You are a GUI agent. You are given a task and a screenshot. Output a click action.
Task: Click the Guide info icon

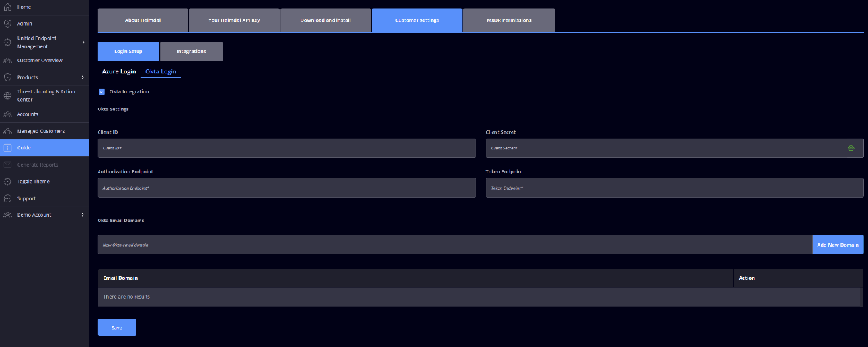pyautogui.click(x=7, y=148)
